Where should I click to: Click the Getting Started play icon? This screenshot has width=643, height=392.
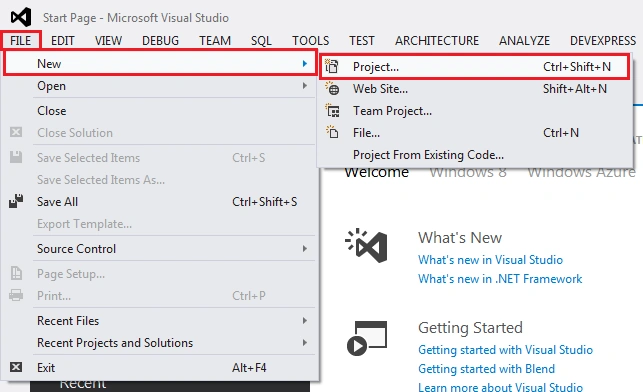tap(367, 338)
